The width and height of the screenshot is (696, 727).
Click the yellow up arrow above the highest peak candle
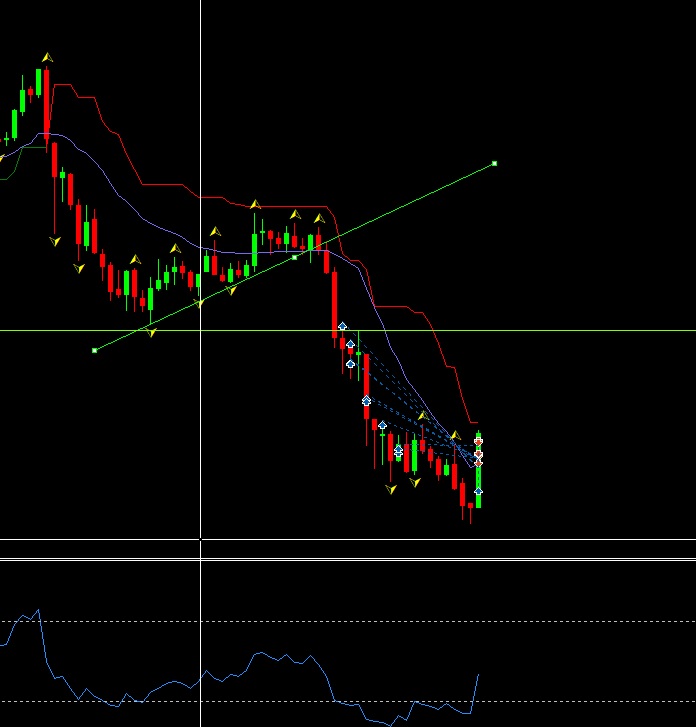47,57
